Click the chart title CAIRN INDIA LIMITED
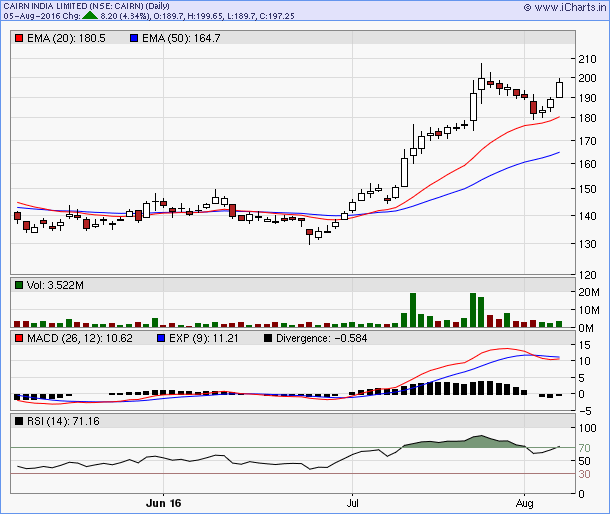 coord(46,6)
